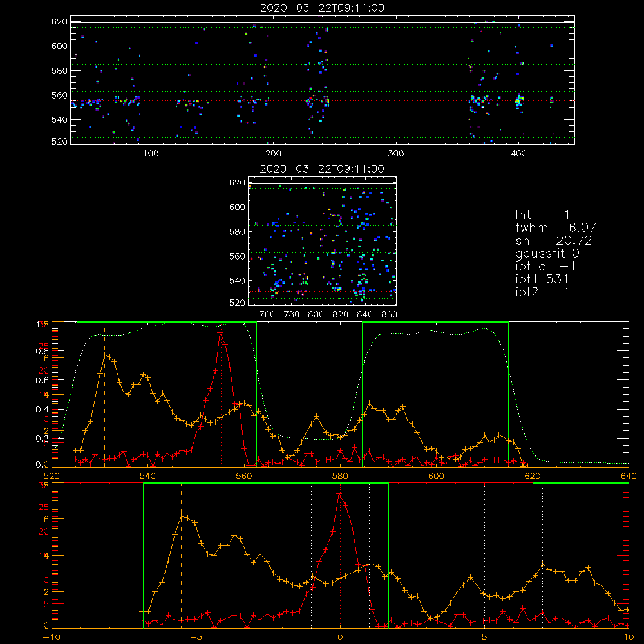This screenshot has height=644, width=644.
Task: Click white y-axis label "0.0" of profile plot
Action: [43, 465]
